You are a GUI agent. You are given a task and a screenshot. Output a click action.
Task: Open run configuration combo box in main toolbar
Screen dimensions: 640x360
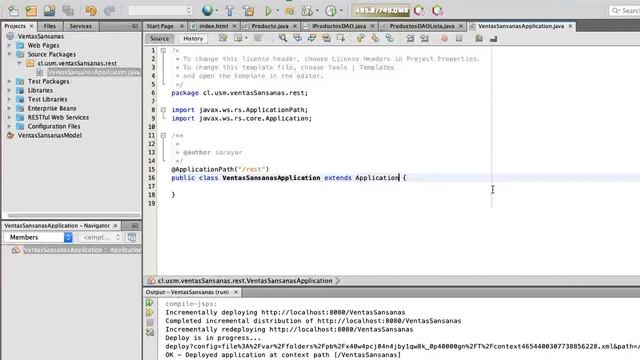click(x=160, y=11)
